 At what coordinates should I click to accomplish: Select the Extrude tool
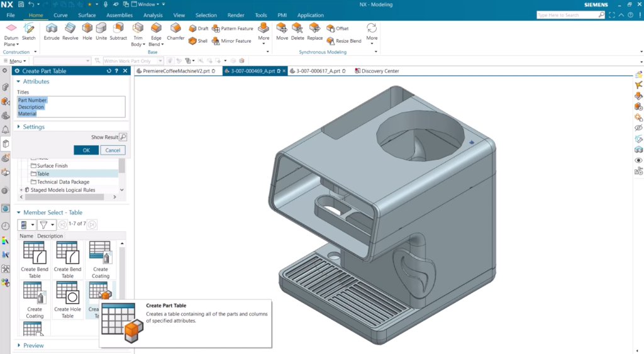click(52, 31)
